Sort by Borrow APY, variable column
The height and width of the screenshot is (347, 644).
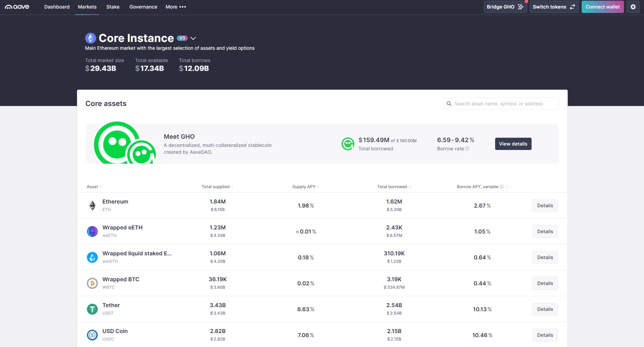point(482,187)
